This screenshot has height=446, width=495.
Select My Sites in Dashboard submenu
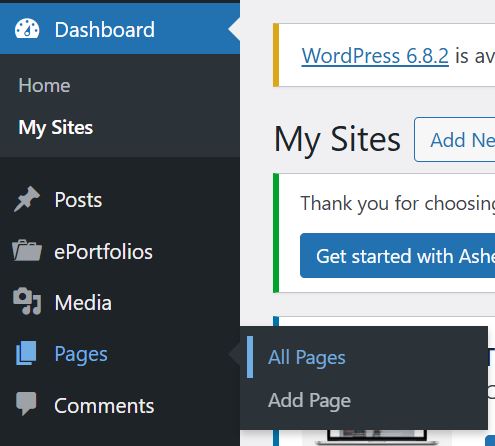click(x=56, y=128)
